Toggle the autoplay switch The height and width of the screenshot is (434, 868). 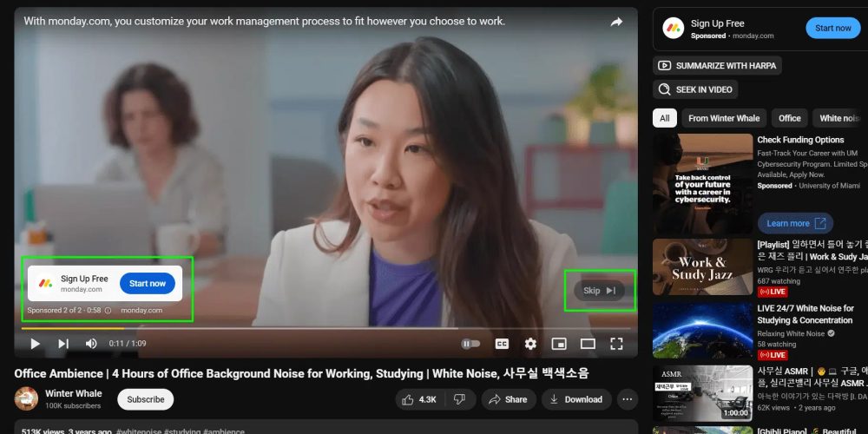click(x=470, y=344)
